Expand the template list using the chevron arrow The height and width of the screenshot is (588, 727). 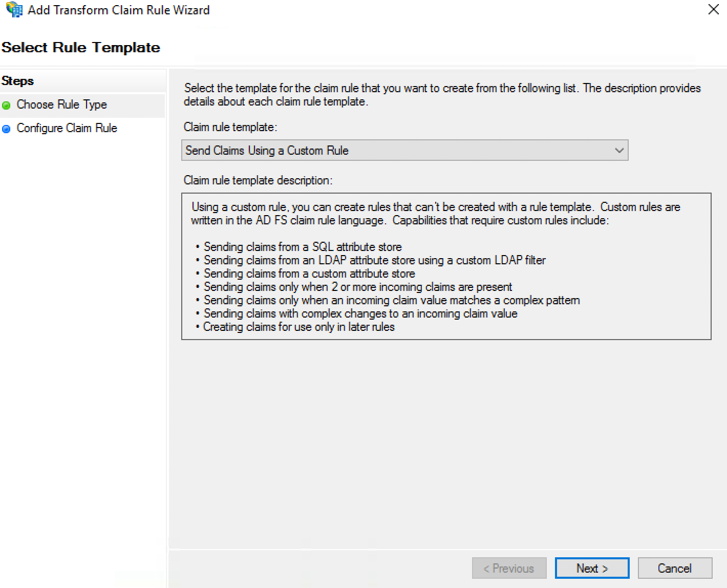[619, 151]
